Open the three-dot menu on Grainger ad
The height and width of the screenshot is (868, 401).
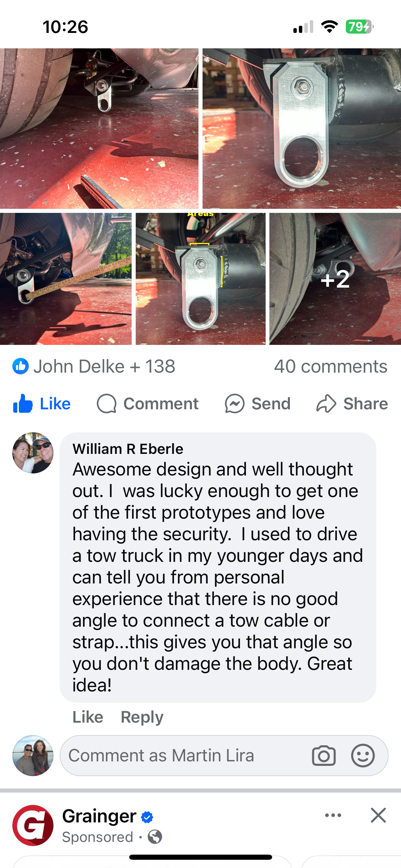[333, 815]
